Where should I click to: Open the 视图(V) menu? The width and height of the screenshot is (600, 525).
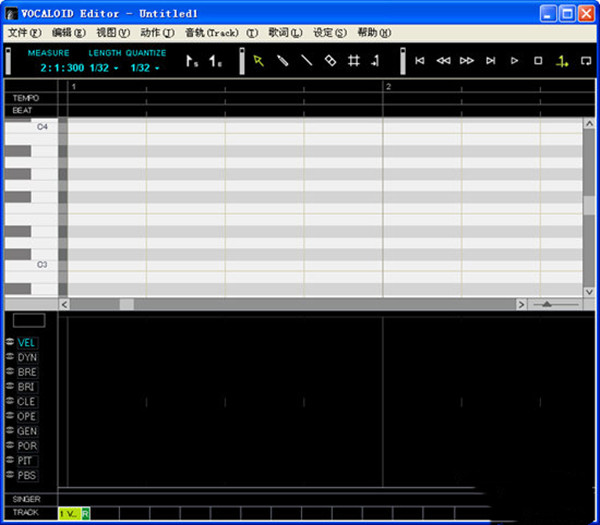[x=113, y=33]
